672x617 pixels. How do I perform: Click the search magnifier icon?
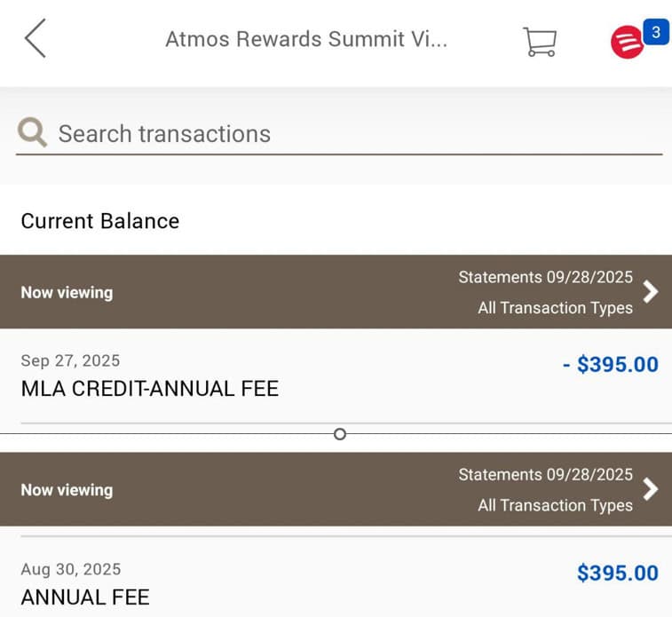point(32,133)
